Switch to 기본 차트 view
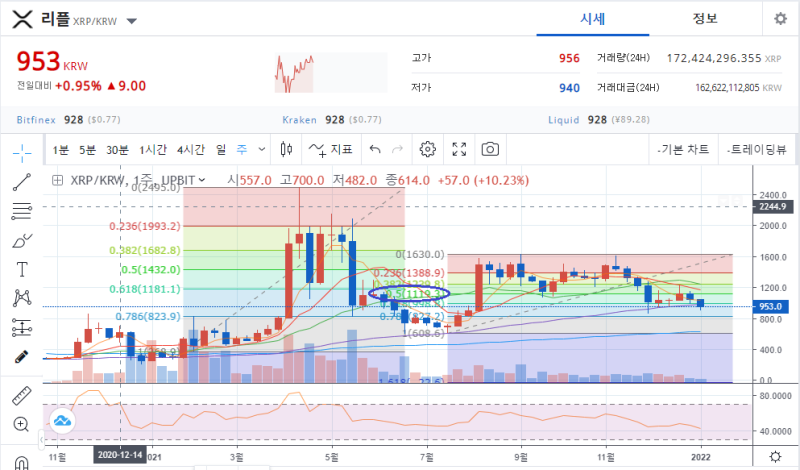Viewport: 800px width, 470px height. pos(683,150)
